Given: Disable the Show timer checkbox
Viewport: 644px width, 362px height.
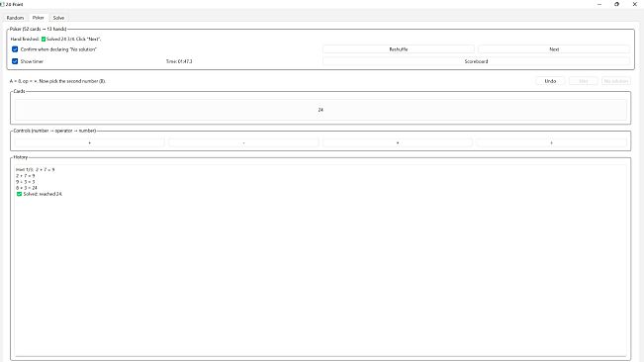Looking at the screenshot, I should (x=15, y=61).
